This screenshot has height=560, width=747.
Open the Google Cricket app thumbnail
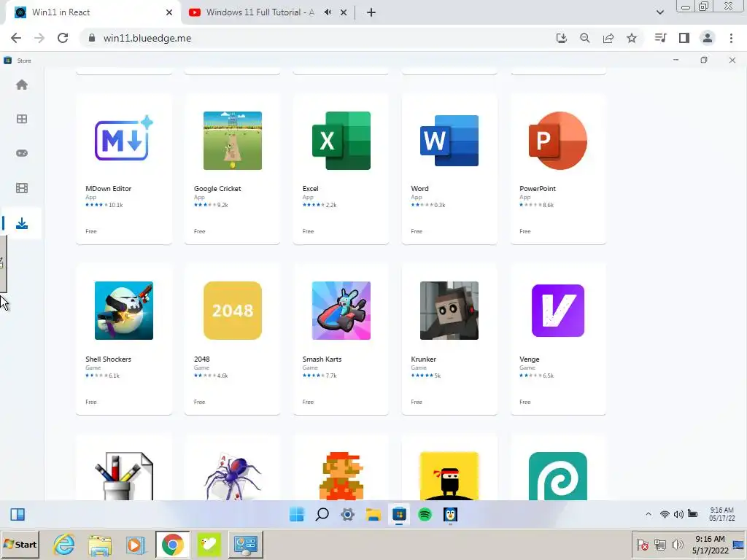tap(233, 141)
